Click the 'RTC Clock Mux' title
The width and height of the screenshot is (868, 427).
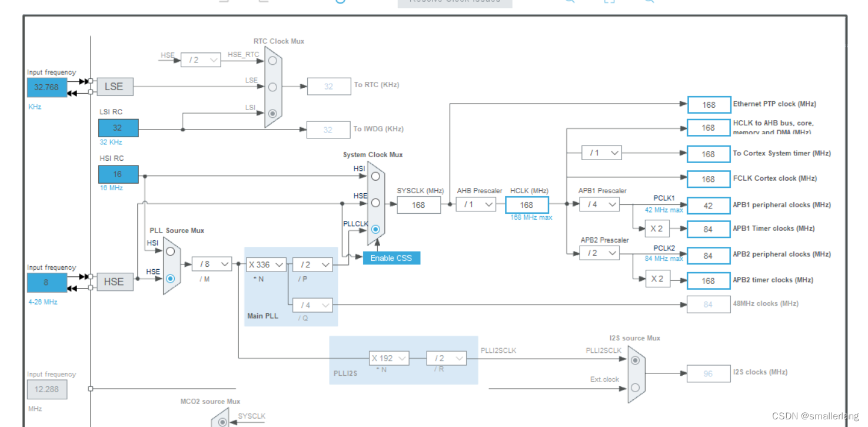(x=279, y=41)
